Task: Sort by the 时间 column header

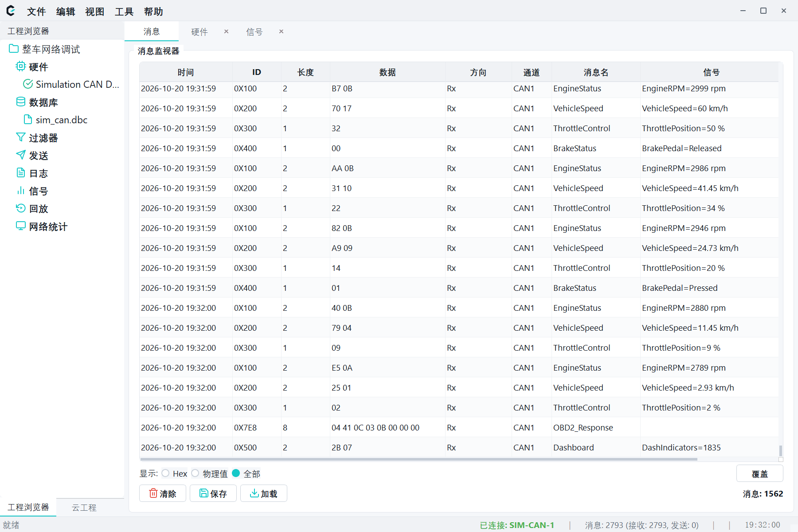Action: [186, 72]
